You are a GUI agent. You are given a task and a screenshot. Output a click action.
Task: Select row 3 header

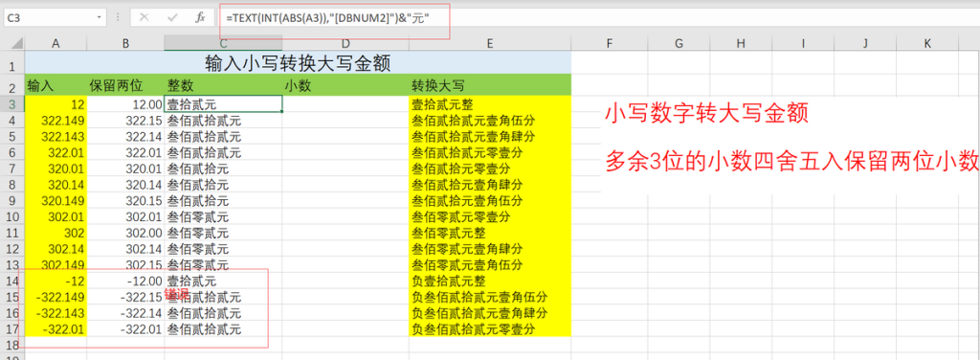pyautogui.click(x=12, y=103)
